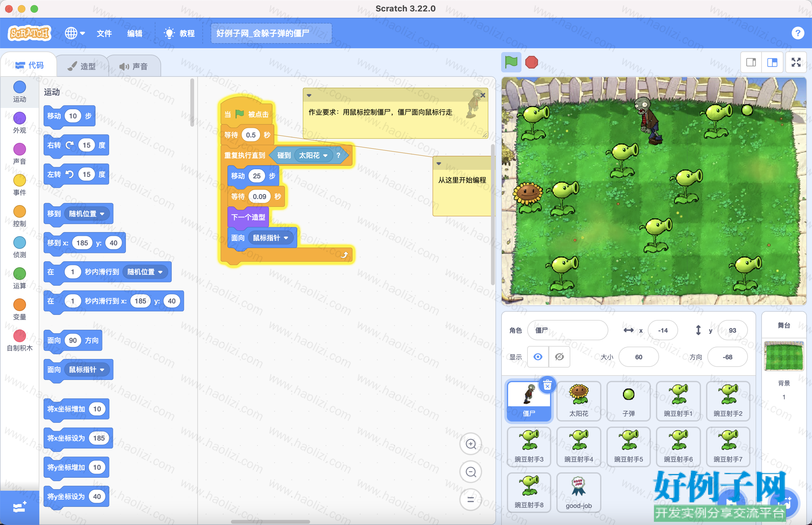812x525 pixels.
Task: Select the 豌豆射手1 sprite
Action: coord(678,401)
